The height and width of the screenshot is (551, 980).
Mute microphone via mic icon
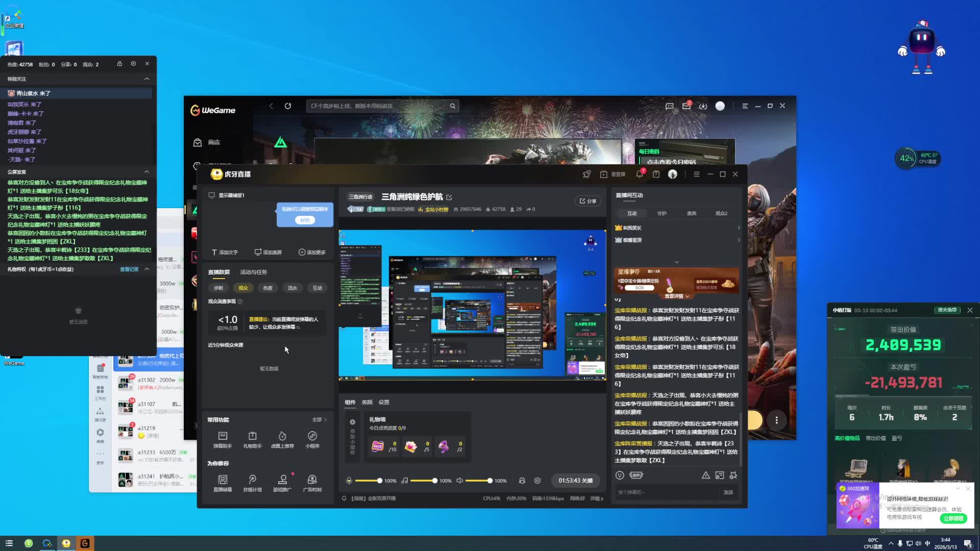[349, 481]
